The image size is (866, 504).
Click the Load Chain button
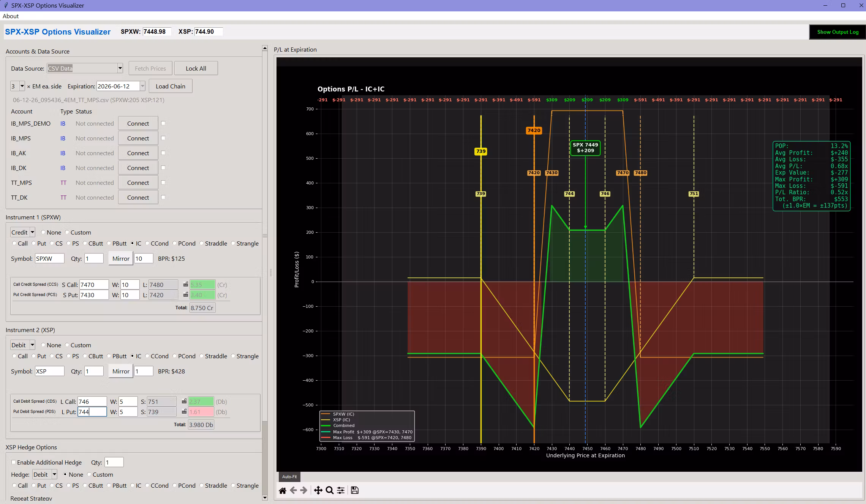(171, 86)
